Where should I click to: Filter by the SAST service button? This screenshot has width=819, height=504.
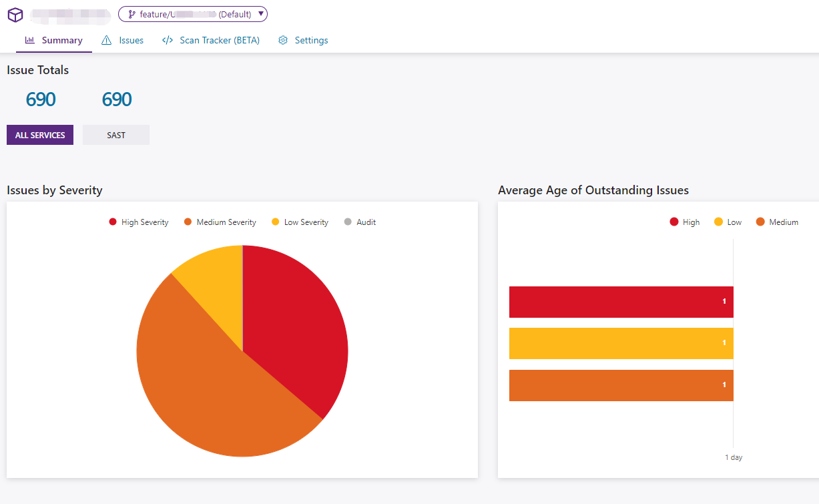(116, 135)
